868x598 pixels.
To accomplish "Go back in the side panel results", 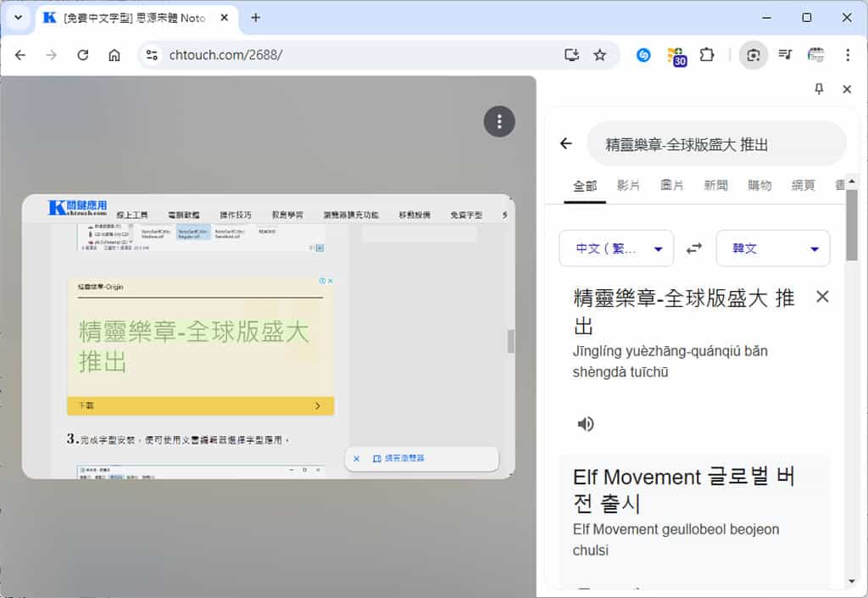I will [x=565, y=144].
